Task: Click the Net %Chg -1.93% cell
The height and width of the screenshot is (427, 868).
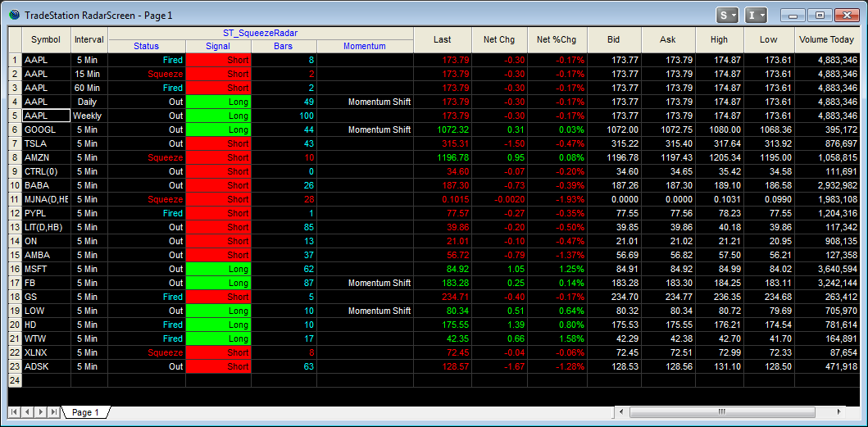Action: pyautogui.click(x=557, y=199)
